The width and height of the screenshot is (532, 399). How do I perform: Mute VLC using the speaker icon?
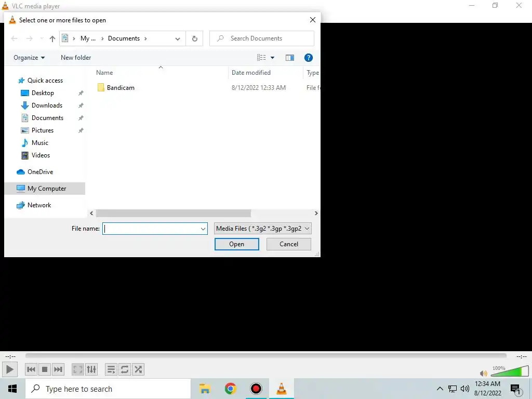click(484, 373)
